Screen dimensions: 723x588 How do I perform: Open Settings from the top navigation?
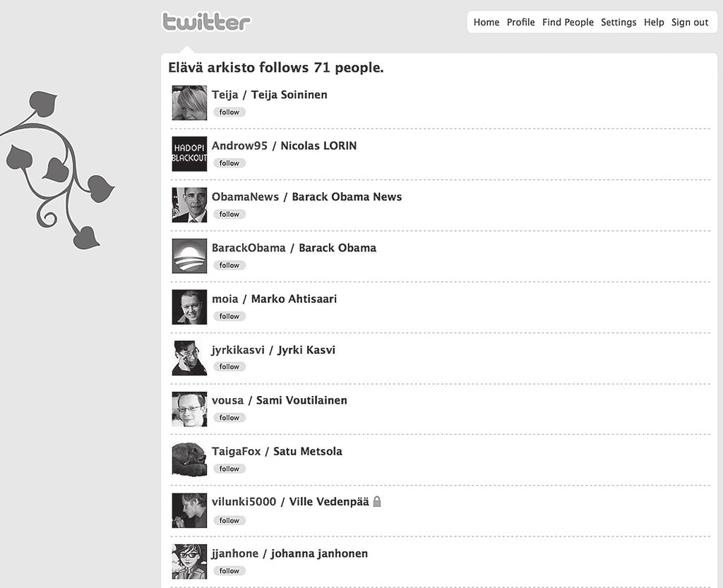point(619,22)
